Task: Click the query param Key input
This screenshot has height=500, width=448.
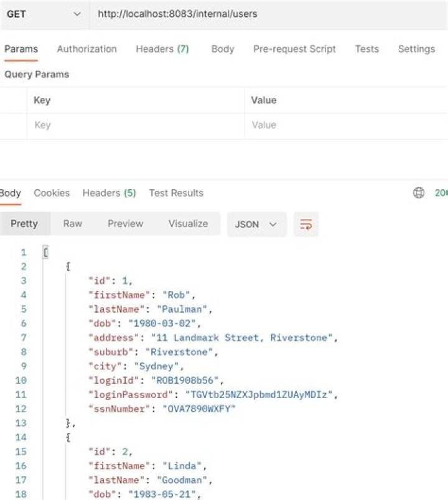Action: point(136,125)
